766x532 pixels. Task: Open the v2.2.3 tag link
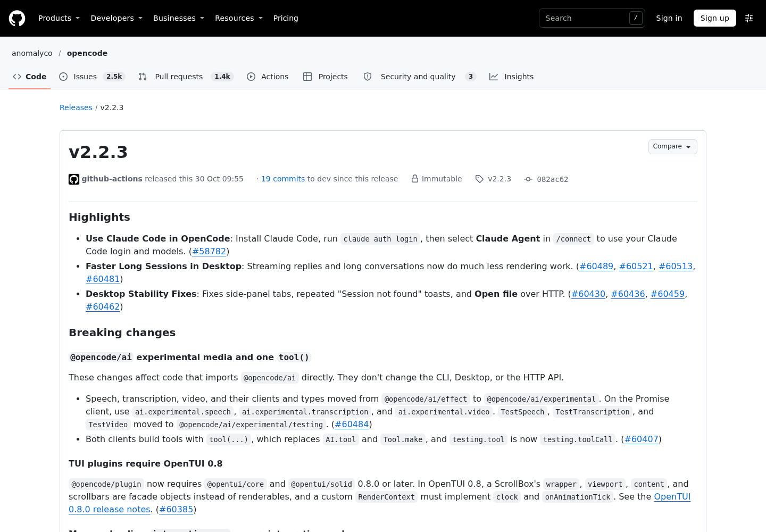coord(499,179)
